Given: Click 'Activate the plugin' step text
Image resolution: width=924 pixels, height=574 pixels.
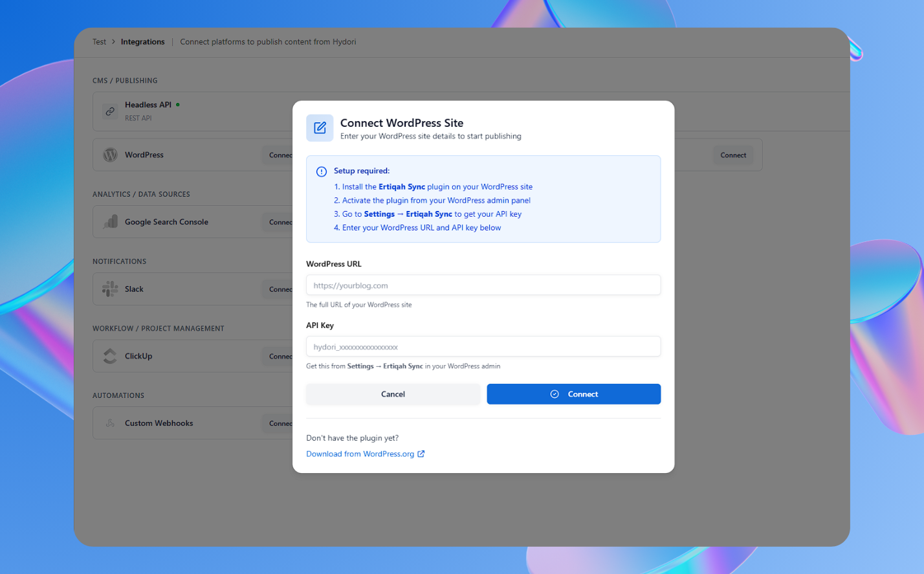Looking at the screenshot, I should (x=432, y=201).
